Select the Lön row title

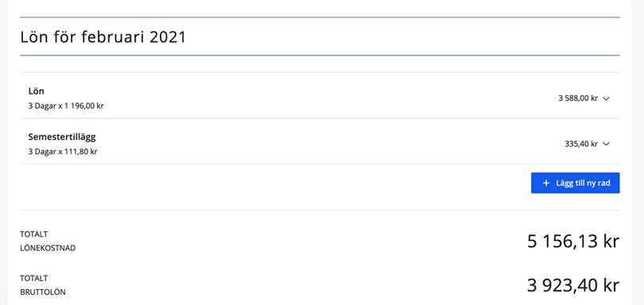pos(36,91)
